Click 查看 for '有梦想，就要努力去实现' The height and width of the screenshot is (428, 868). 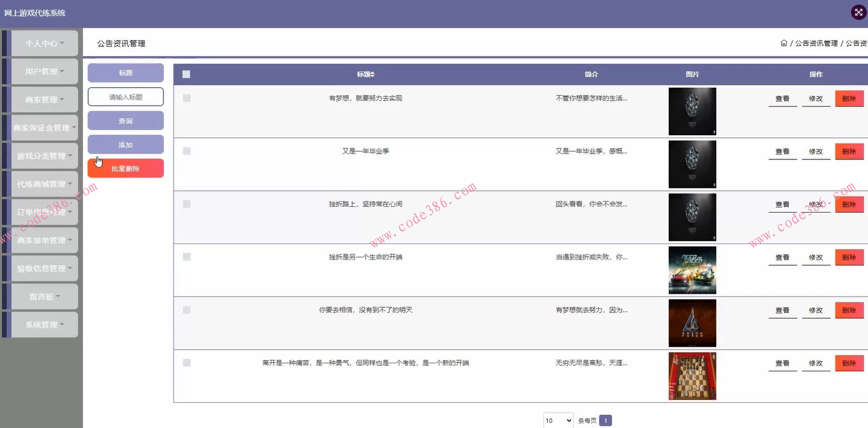[x=783, y=99]
